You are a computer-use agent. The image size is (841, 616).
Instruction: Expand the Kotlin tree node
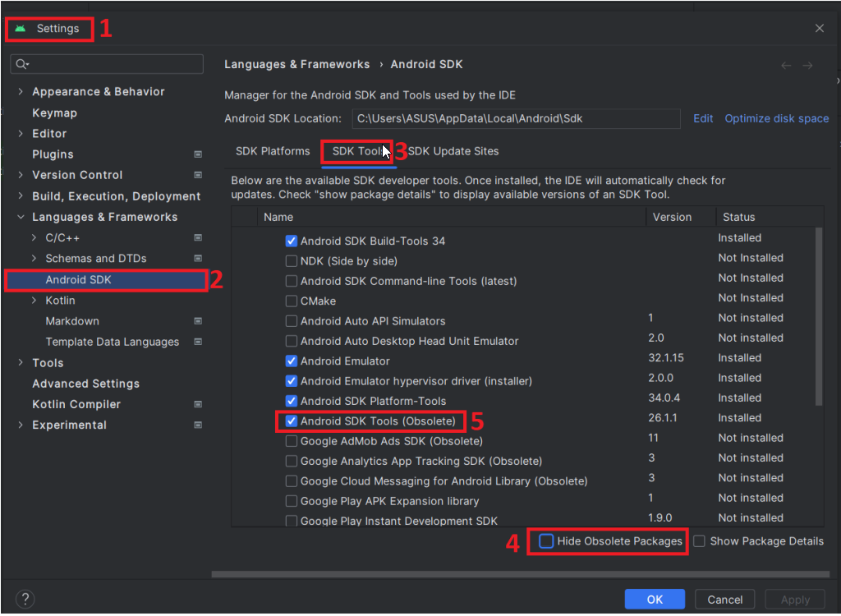click(x=34, y=301)
